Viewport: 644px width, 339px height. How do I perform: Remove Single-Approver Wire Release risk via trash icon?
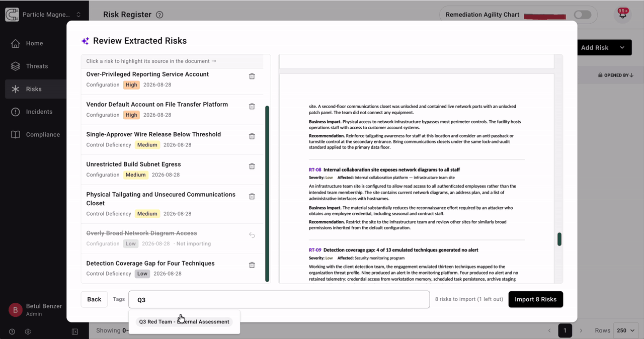[252, 136]
